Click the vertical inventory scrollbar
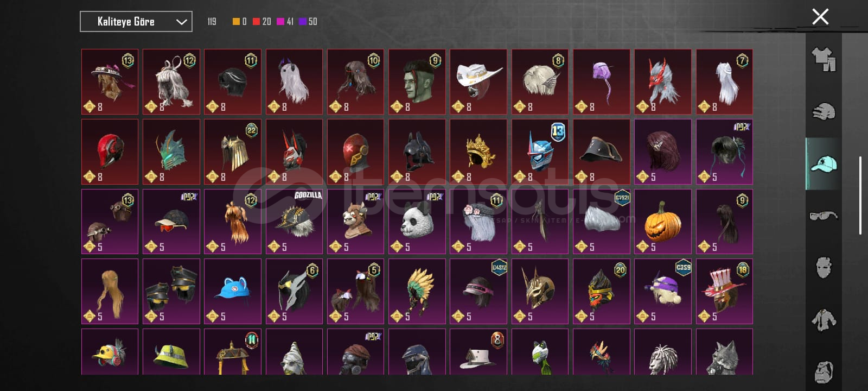 (860, 195)
